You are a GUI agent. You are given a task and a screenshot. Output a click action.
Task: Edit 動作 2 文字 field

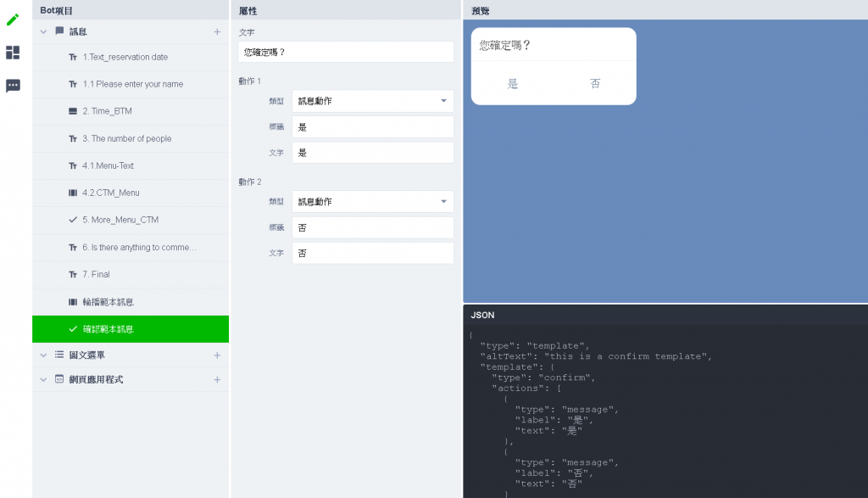[x=373, y=253]
